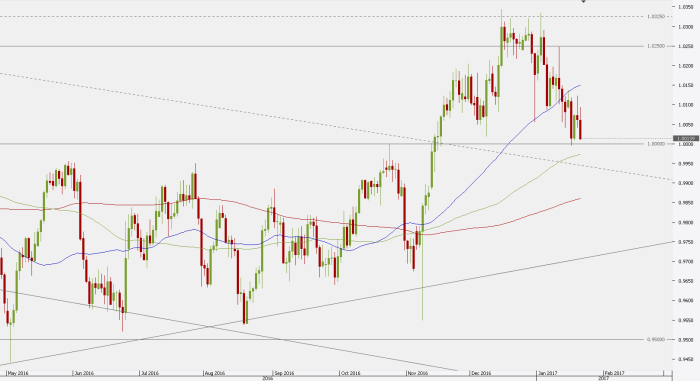Select the 1.0250 horizontal line label
Viewport: 700px width, 381px height.
pos(655,46)
